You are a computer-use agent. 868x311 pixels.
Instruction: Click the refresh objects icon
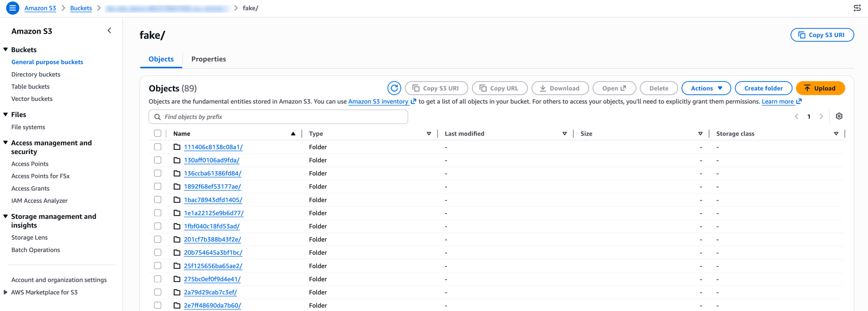[394, 88]
